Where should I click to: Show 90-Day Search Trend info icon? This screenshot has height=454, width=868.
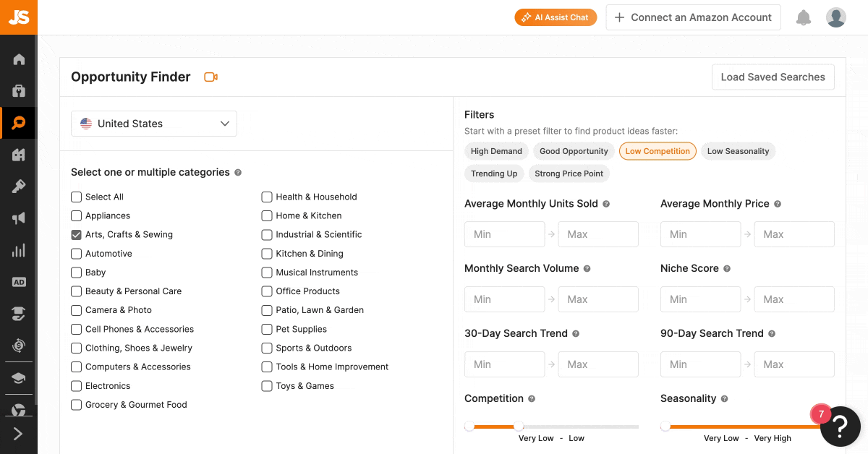pyautogui.click(x=772, y=334)
